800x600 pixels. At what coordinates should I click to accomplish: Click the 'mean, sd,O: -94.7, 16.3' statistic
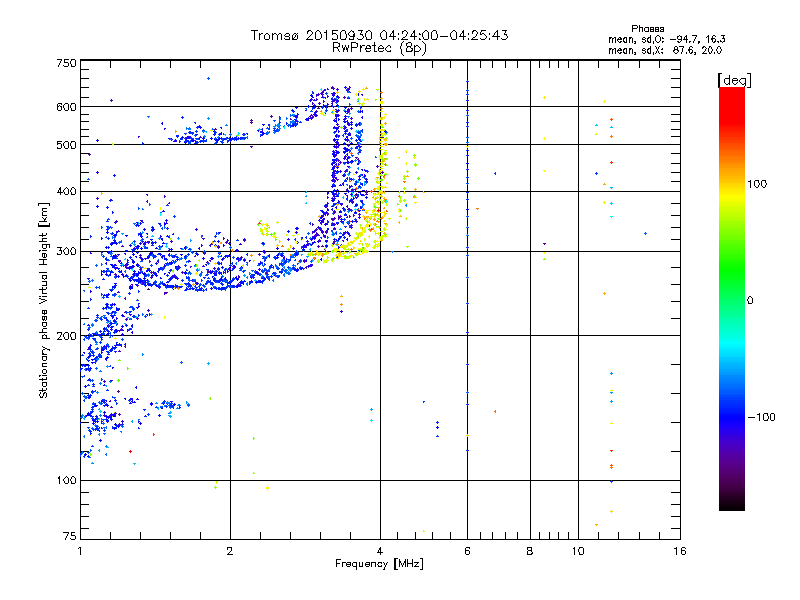pyautogui.click(x=666, y=39)
